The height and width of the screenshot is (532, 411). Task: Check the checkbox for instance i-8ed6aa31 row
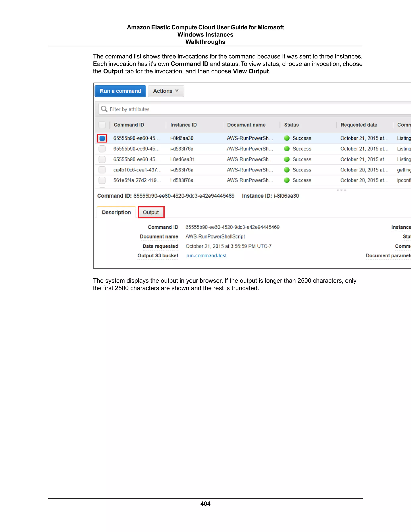pos(102,159)
